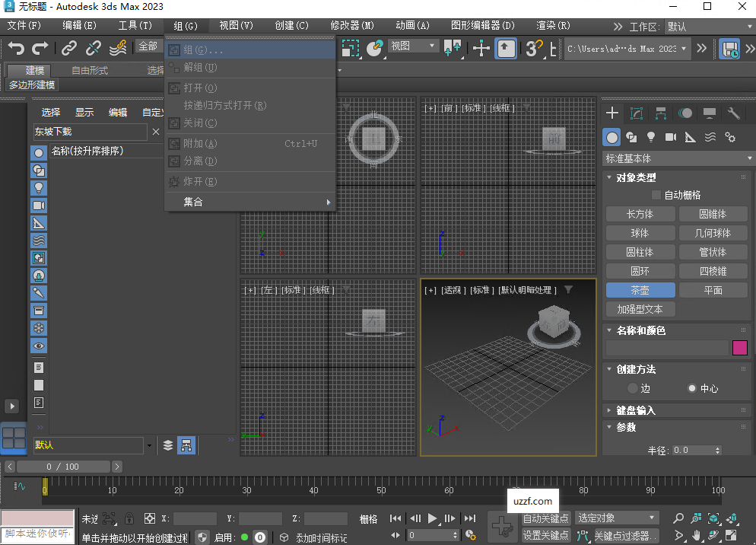
Task: Open the 标准基本体 dropdown
Action: 677,158
